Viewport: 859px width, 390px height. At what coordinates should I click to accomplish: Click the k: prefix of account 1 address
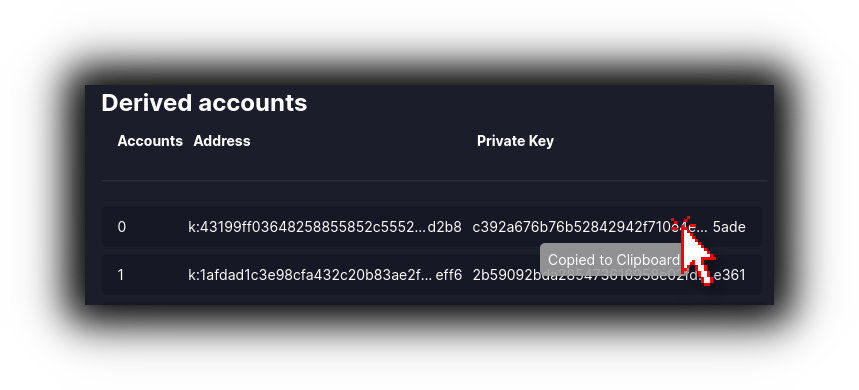tap(193, 274)
